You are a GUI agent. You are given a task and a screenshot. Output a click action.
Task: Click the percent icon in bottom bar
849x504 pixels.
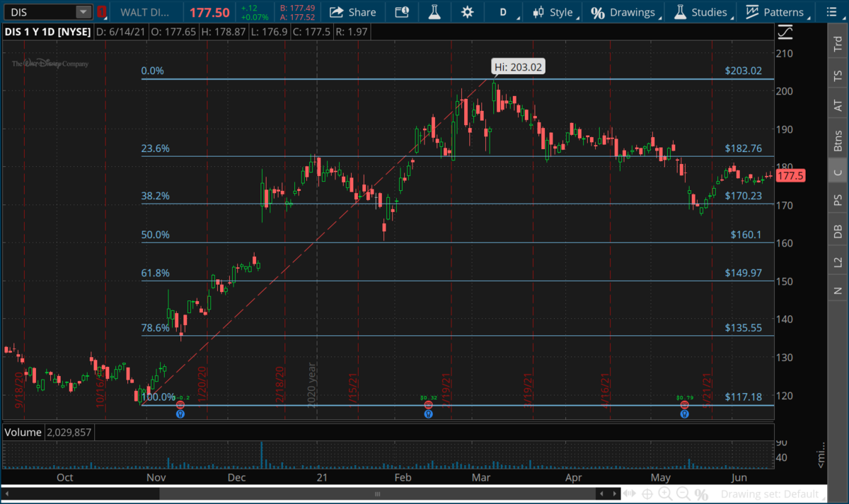click(x=702, y=494)
